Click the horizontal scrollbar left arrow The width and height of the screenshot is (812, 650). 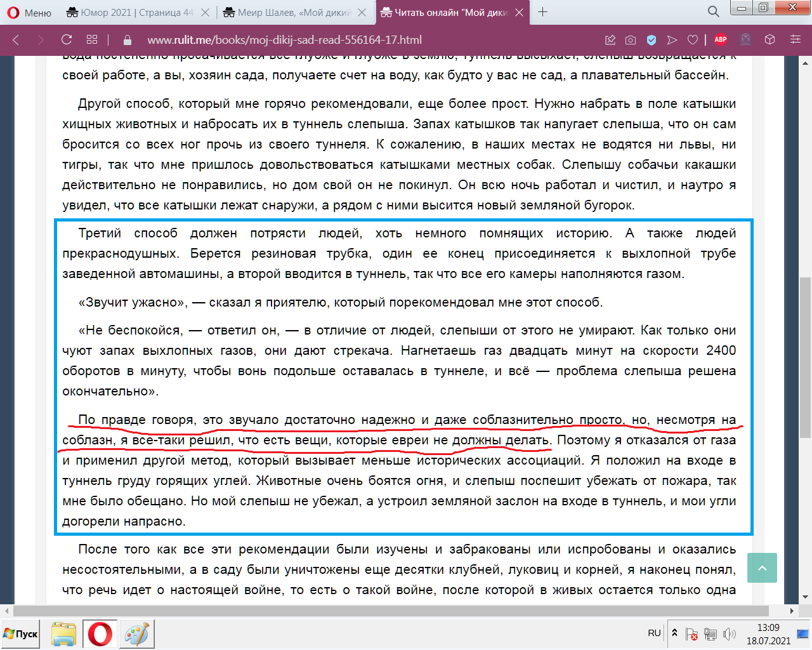(6, 611)
